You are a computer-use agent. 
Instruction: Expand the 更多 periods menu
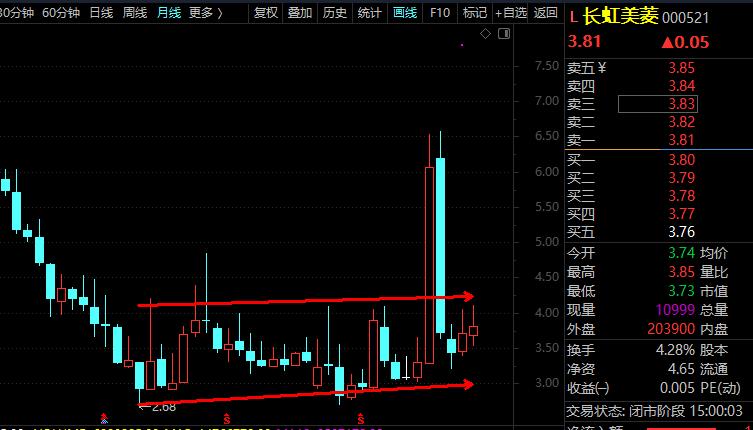pos(206,12)
